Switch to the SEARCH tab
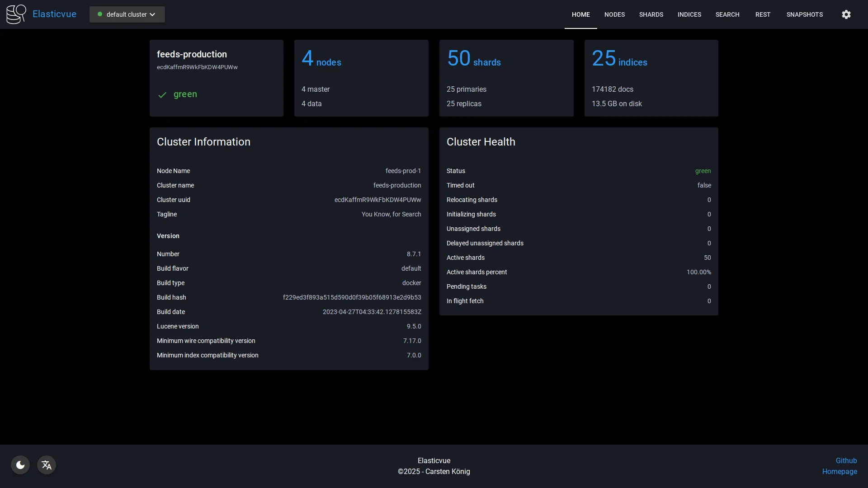 pos(727,14)
